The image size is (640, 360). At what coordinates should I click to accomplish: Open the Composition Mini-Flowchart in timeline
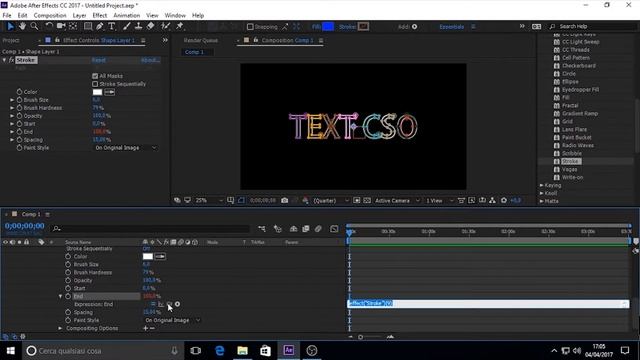click(262, 229)
